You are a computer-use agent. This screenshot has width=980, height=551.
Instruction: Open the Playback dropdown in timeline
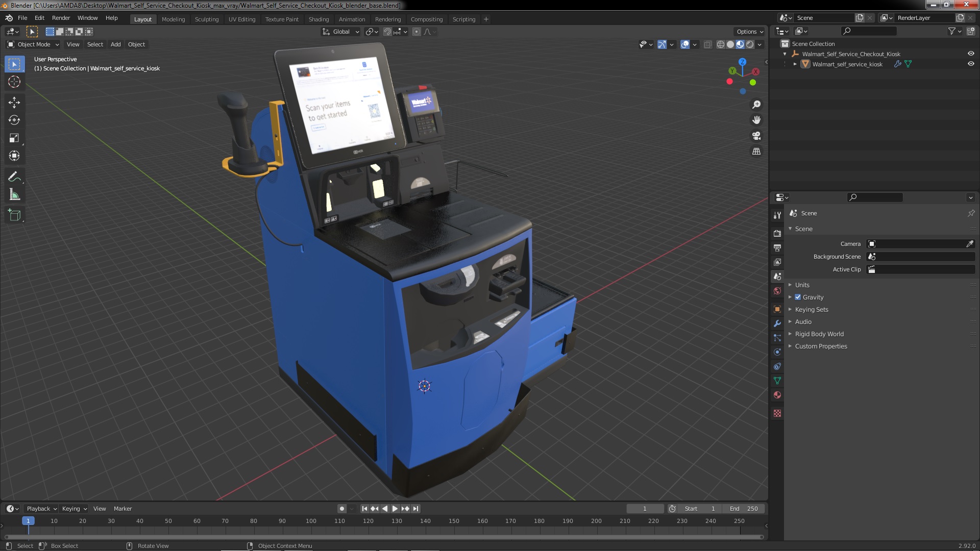coord(41,509)
